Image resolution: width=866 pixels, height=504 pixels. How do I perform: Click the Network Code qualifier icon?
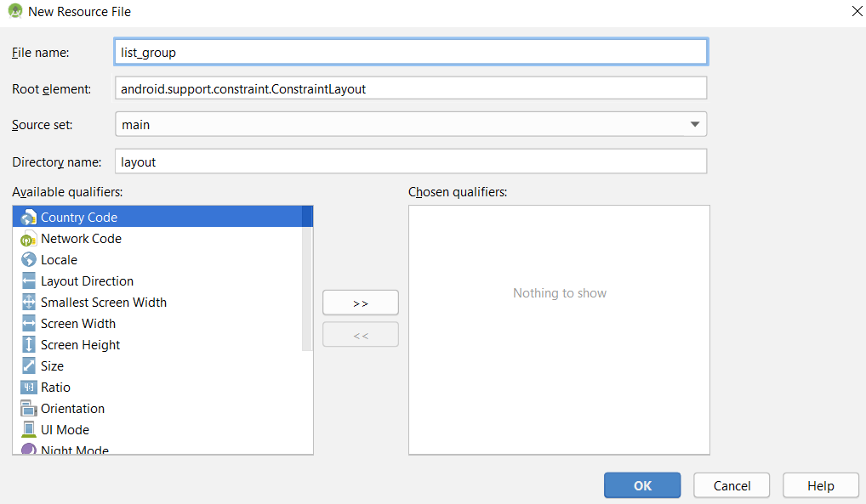(x=29, y=239)
